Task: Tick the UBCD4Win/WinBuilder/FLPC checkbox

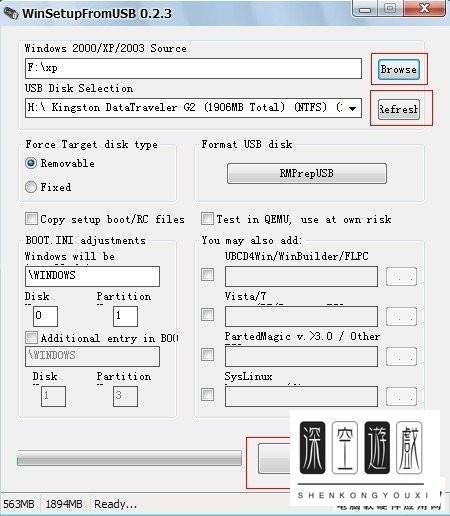Action: (207, 275)
